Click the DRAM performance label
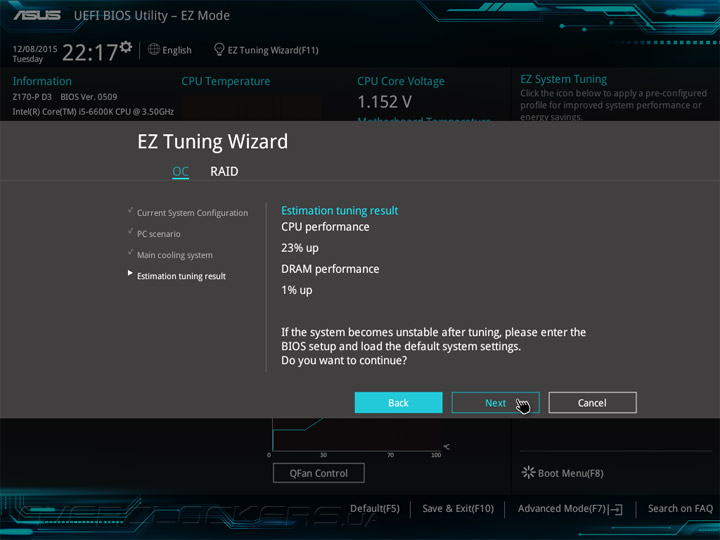 (x=330, y=269)
